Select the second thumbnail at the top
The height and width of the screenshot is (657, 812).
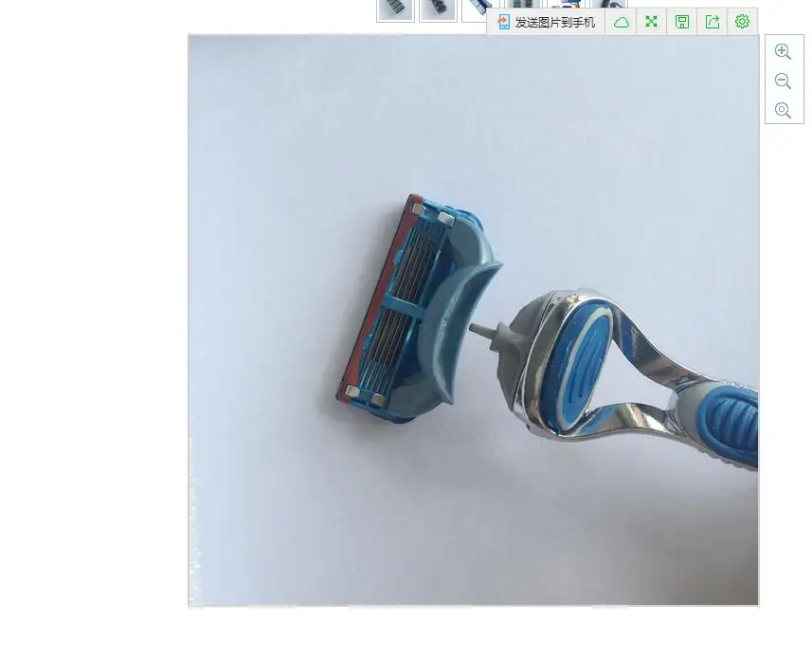(438, 9)
